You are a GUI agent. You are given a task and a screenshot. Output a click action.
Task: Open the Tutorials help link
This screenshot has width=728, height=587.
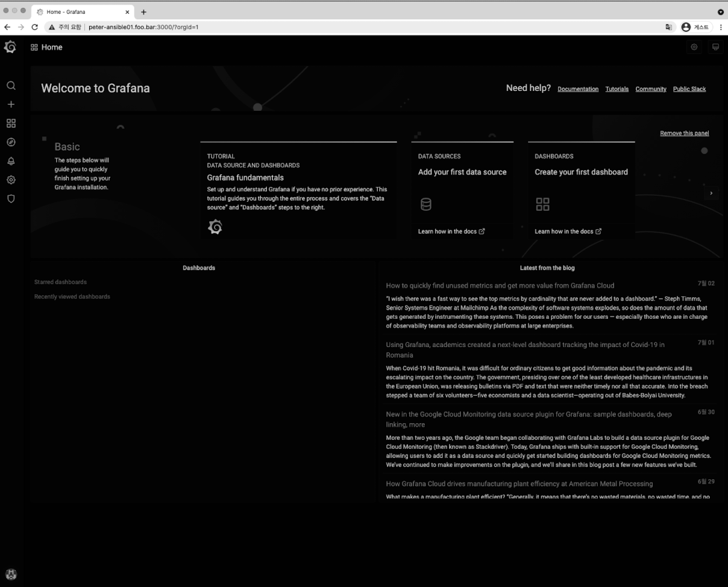[617, 89]
